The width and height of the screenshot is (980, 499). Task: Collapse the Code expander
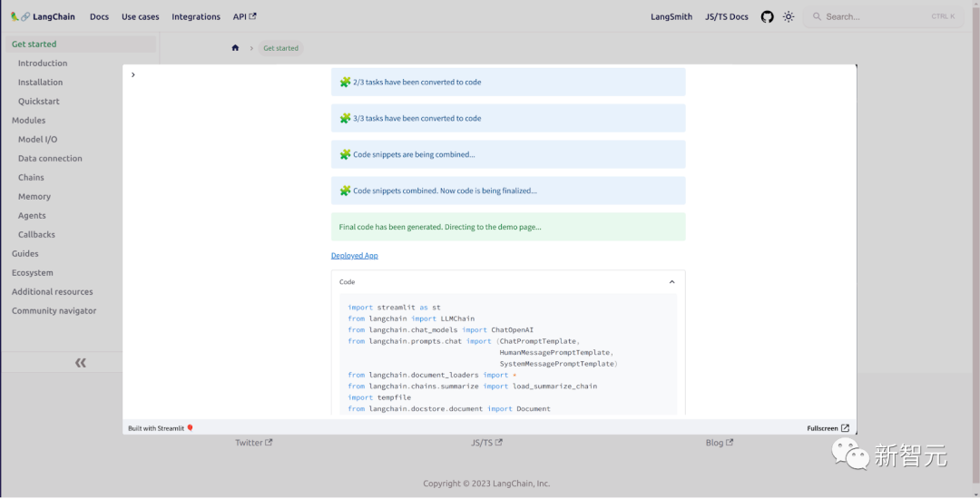tap(671, 282)
